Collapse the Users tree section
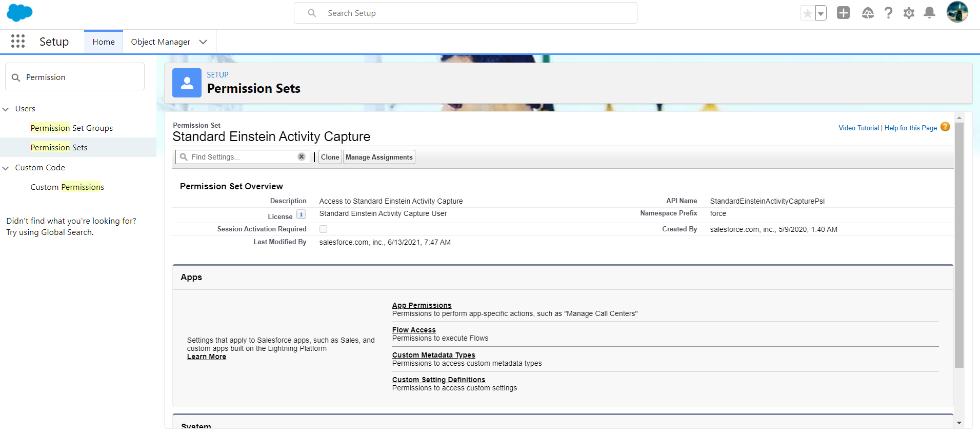This screenshot has height=435, width=980. point(6,109)
